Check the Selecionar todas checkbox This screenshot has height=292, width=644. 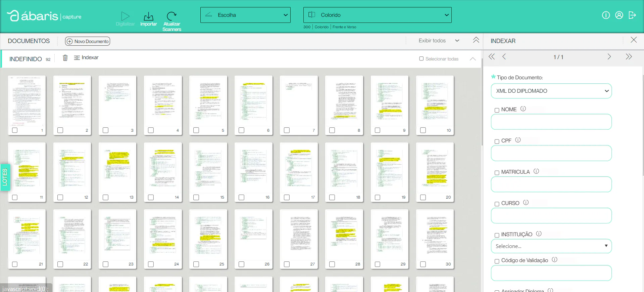click(x=422, y=58)
